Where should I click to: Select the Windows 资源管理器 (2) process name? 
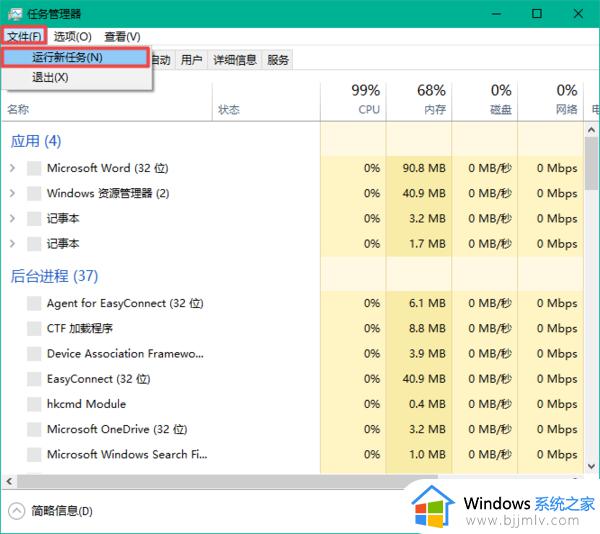(x=108, y=193)
